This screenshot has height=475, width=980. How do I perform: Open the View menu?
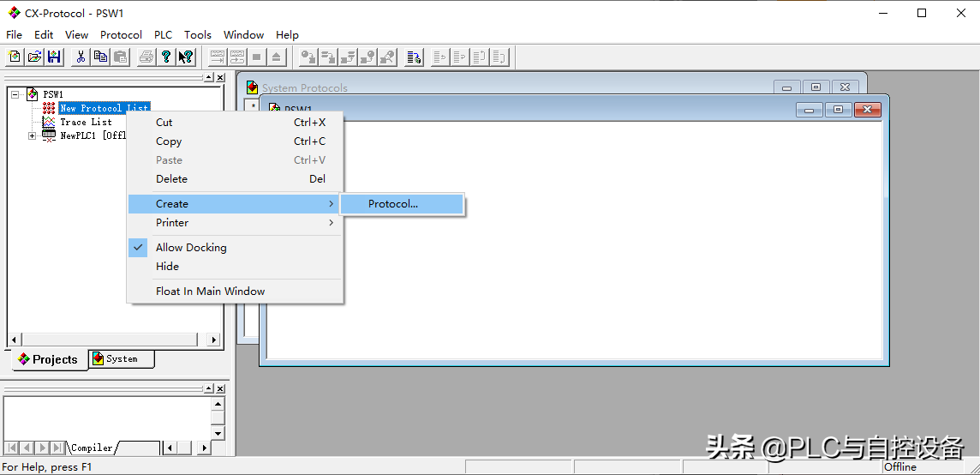point(77,35)
